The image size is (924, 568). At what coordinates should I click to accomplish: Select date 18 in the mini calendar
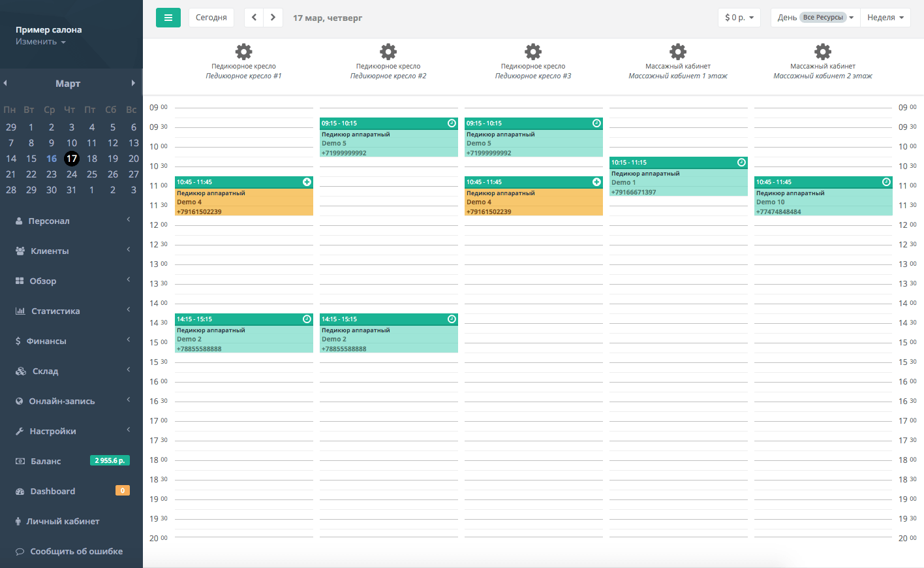92,159
